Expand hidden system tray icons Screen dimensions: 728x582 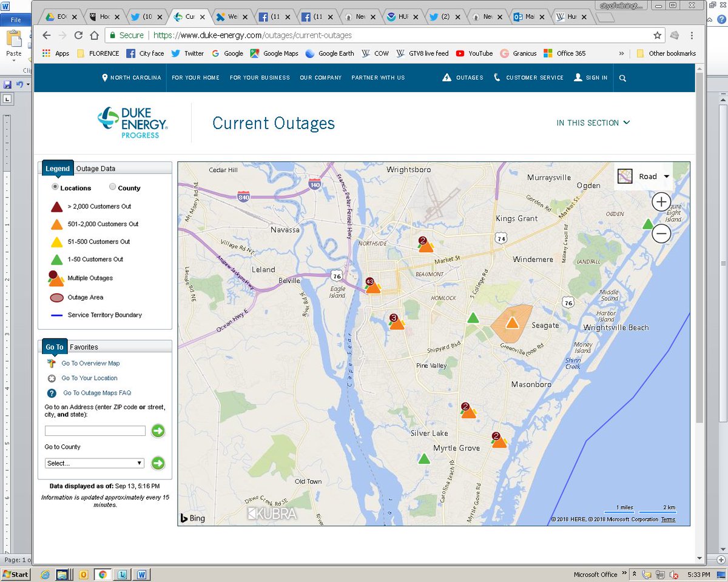point(634,574)
